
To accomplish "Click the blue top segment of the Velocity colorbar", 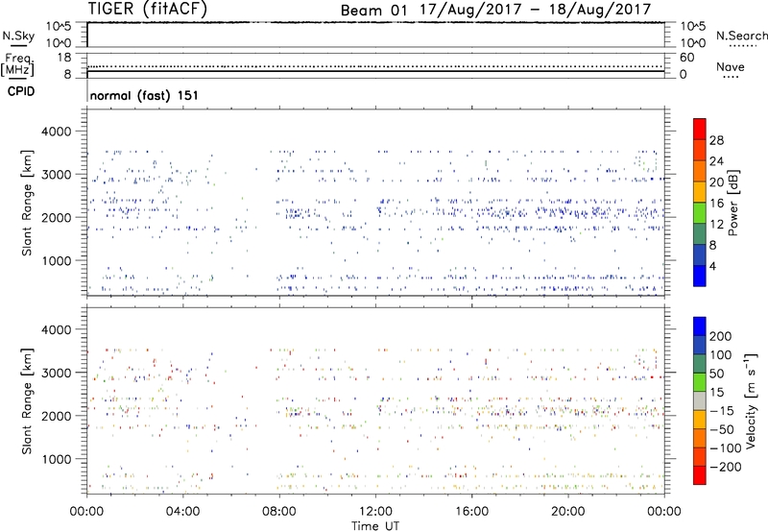I will tap(700, 326).
